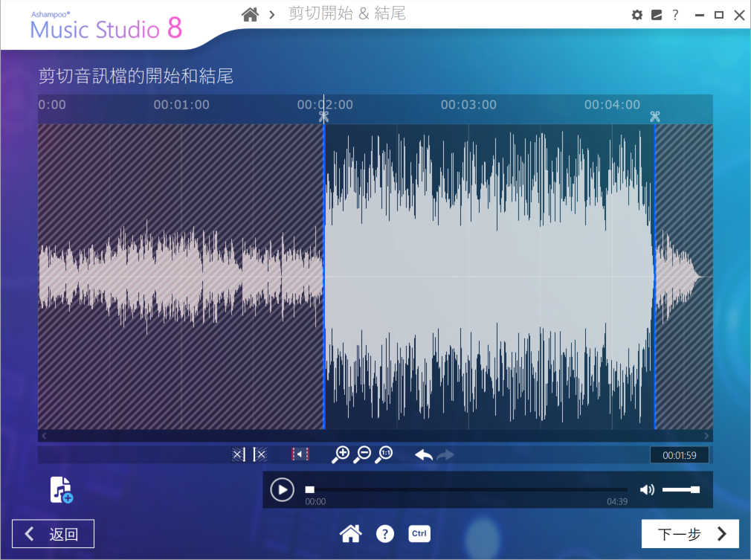
Task: Click the start cut scissors marker
Action: (323, 117)
